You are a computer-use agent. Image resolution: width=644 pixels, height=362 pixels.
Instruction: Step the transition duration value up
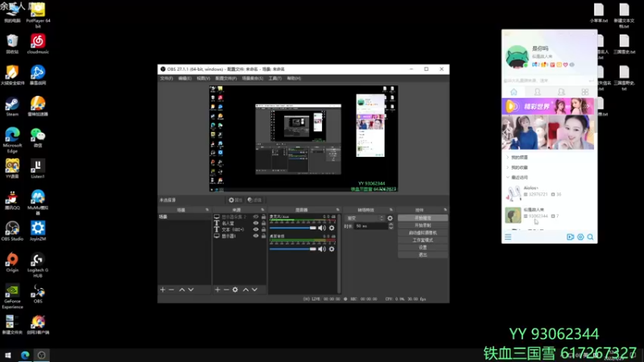click(391, 224)
